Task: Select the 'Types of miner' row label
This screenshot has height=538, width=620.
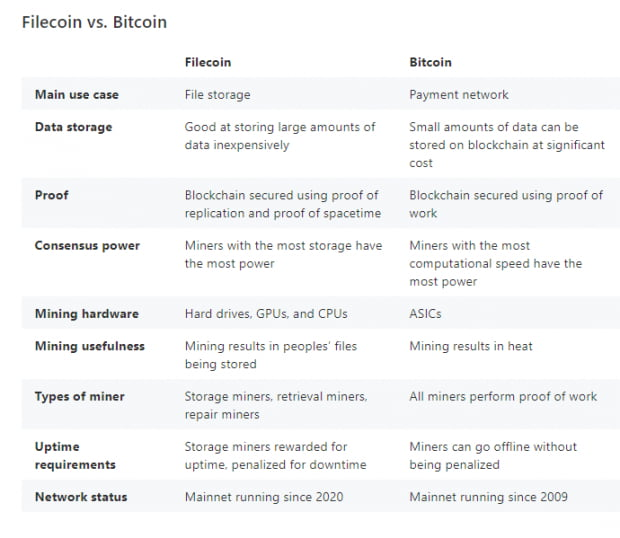Action: tap(80, 397)
